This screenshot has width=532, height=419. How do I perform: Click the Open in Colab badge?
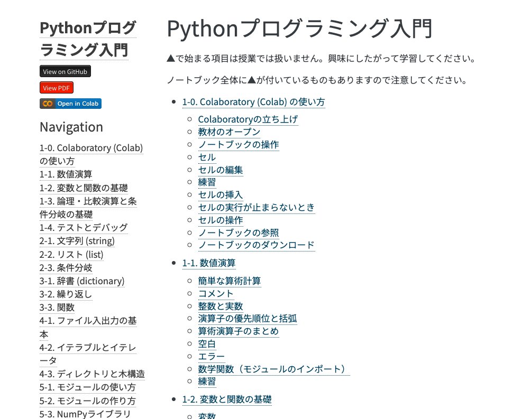(70, 104)
